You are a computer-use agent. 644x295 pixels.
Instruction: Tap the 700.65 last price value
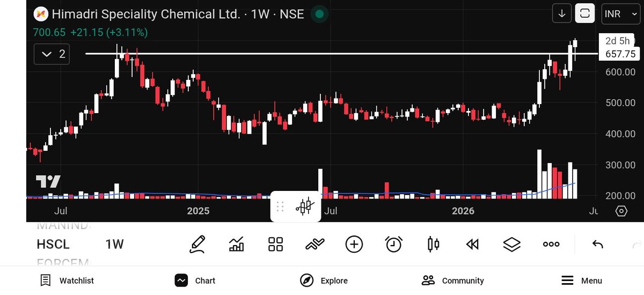click(x=49, y=33)
